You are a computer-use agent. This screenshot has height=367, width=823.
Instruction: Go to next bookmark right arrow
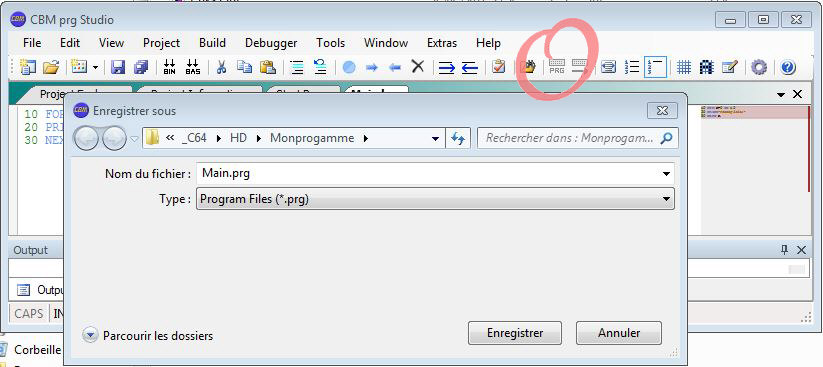372,67
